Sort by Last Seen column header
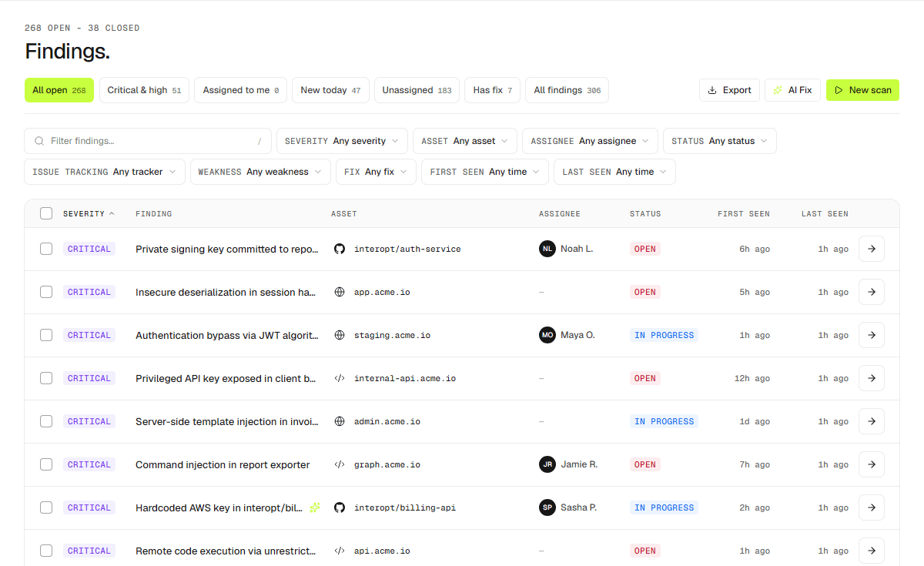The image size is (924, 566). (825, 213)
